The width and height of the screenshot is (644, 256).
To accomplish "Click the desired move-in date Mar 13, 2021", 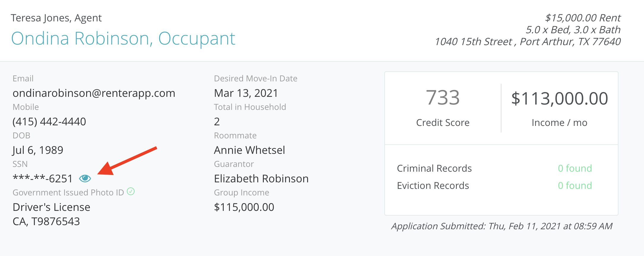I will [x=246, y=93].
